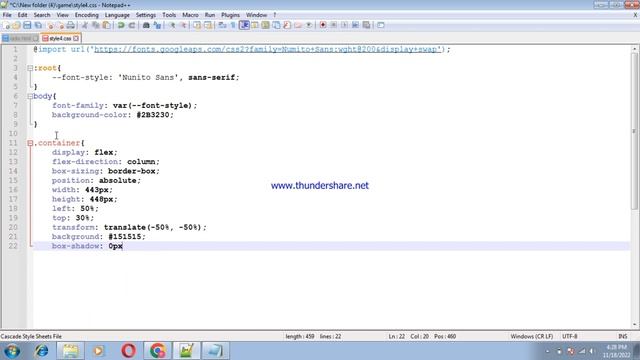640x360 pixels.
Task: Open the Function List panel icon
Action: [x=287, y=25]
